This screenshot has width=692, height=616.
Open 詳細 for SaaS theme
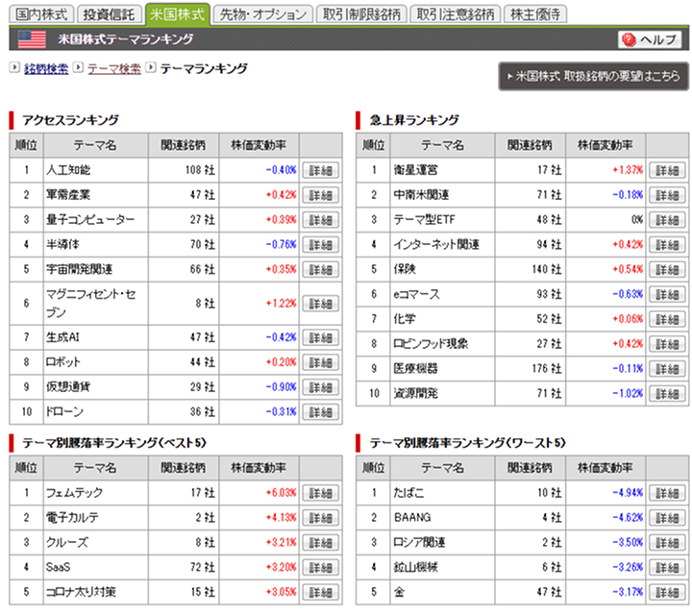[x=321, y=567]
